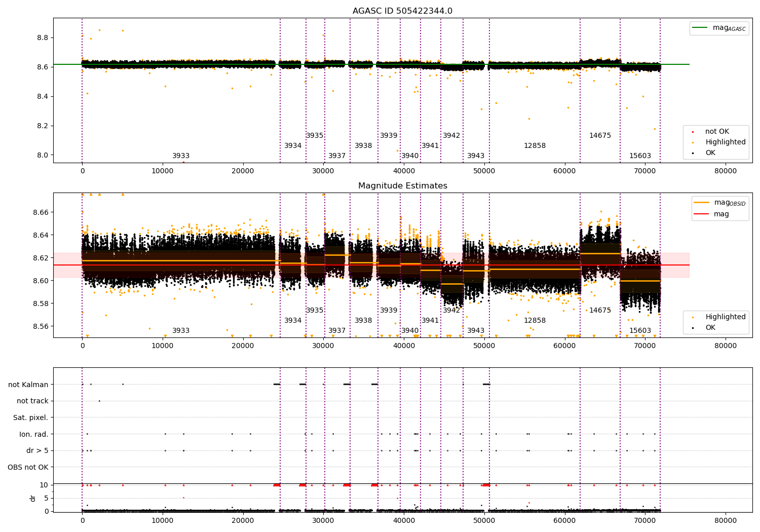This screenshot has height=532, width=760.
Task: Click the 'Sat. pixel.' row label
Action: click(31, 418)
